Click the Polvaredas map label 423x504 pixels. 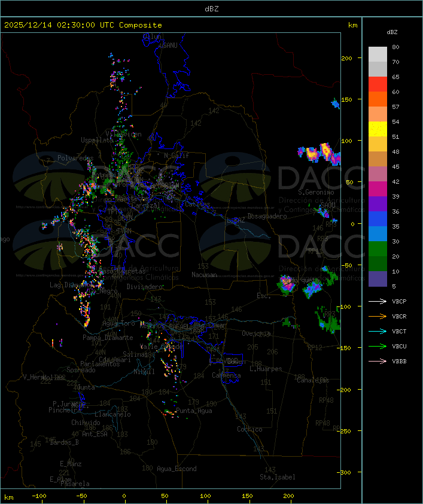pyautogui.click(x=75, y=158)
